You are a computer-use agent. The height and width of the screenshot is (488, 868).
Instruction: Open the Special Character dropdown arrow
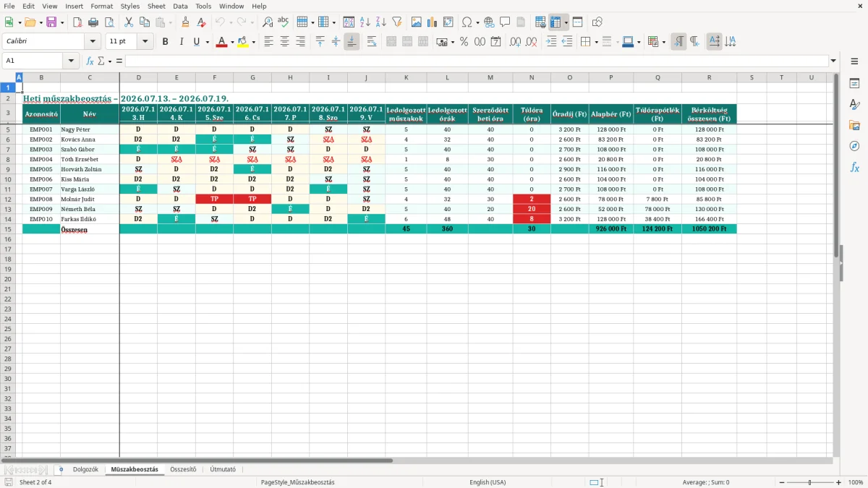pos(477,22)
